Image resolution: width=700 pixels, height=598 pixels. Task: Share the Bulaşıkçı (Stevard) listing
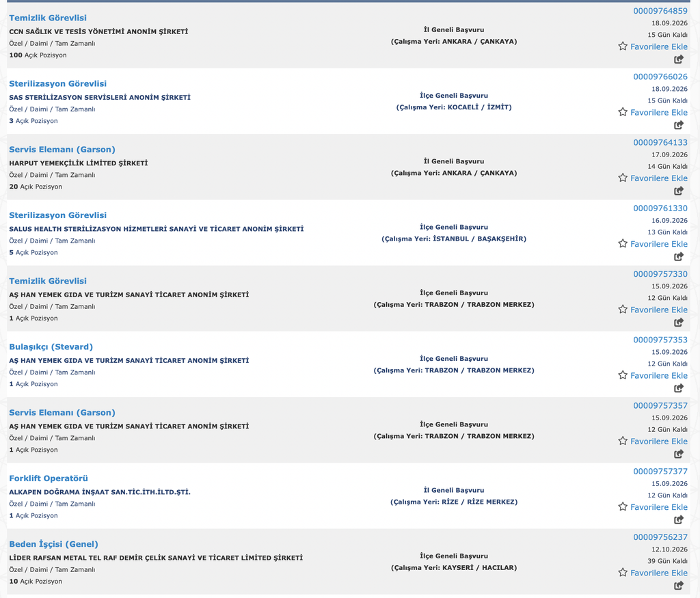(x=679, y=388)
